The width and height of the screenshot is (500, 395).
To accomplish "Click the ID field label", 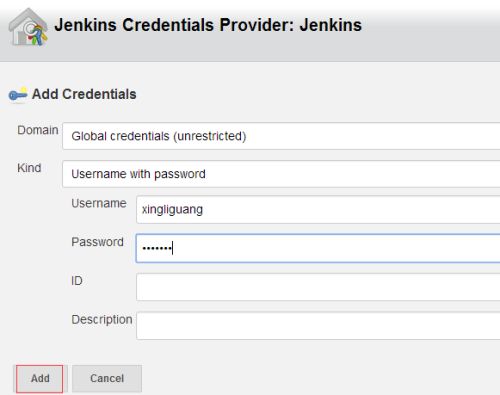I will [77, 281].
